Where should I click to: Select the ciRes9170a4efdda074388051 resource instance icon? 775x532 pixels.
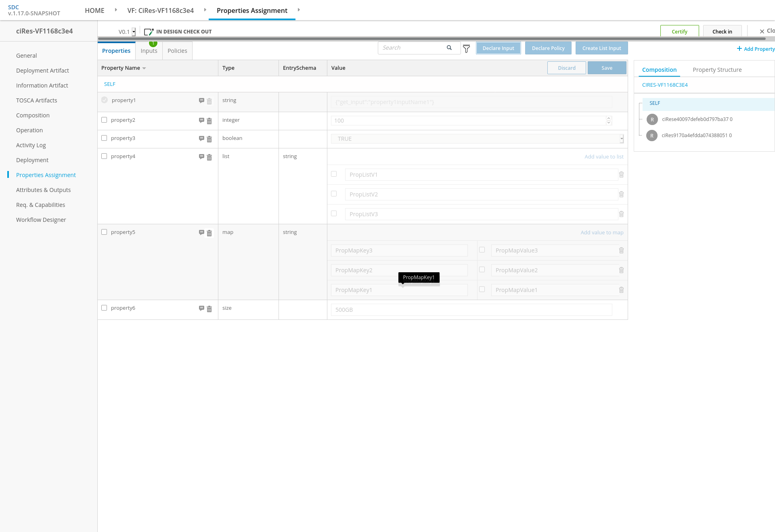coord(652,136)
